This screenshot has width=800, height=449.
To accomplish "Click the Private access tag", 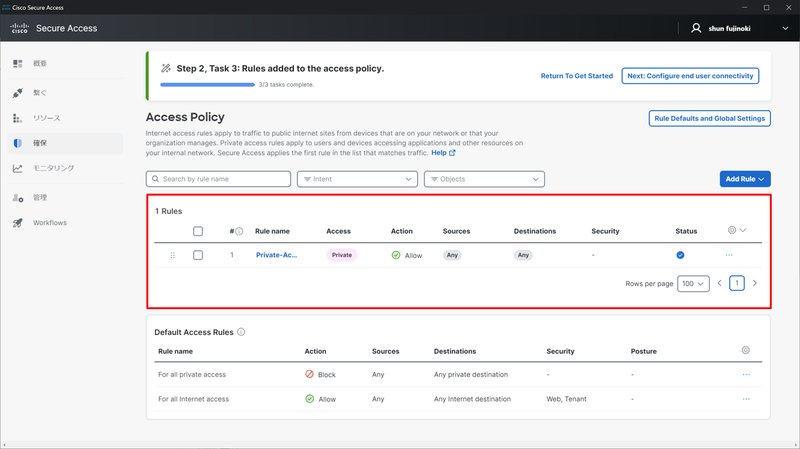I will click(x=342, y=255).
